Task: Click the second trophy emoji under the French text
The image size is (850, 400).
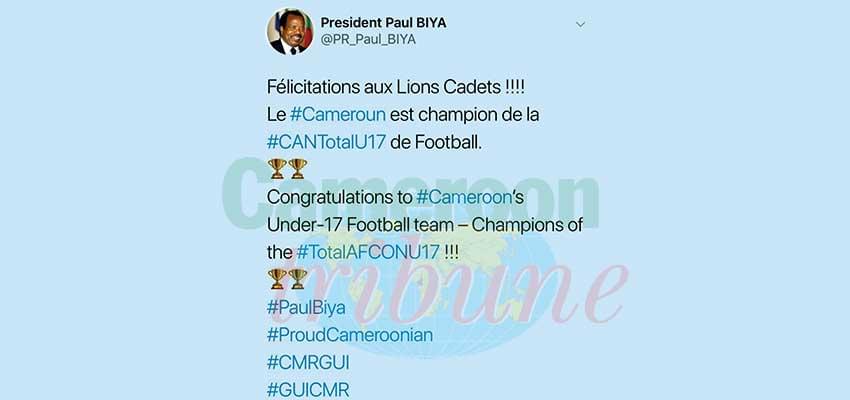Action: [x=298, y=169]
